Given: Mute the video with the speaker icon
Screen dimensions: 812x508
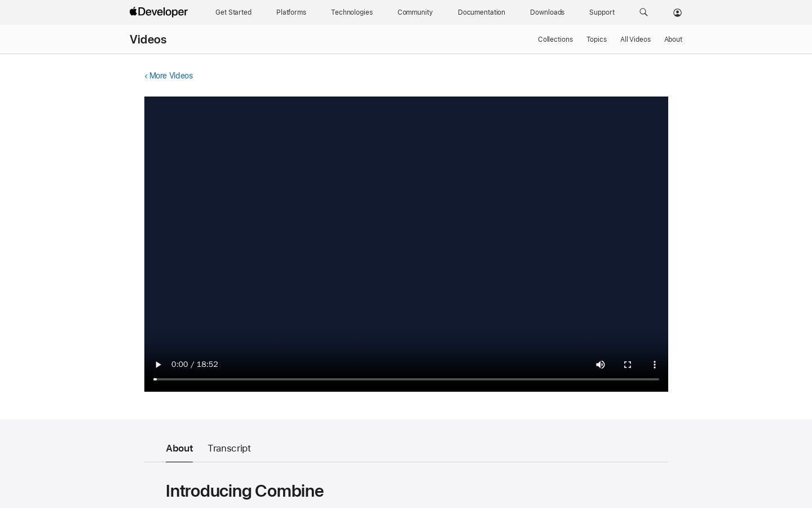Looking at the screenshot, I should coord(601,365).
